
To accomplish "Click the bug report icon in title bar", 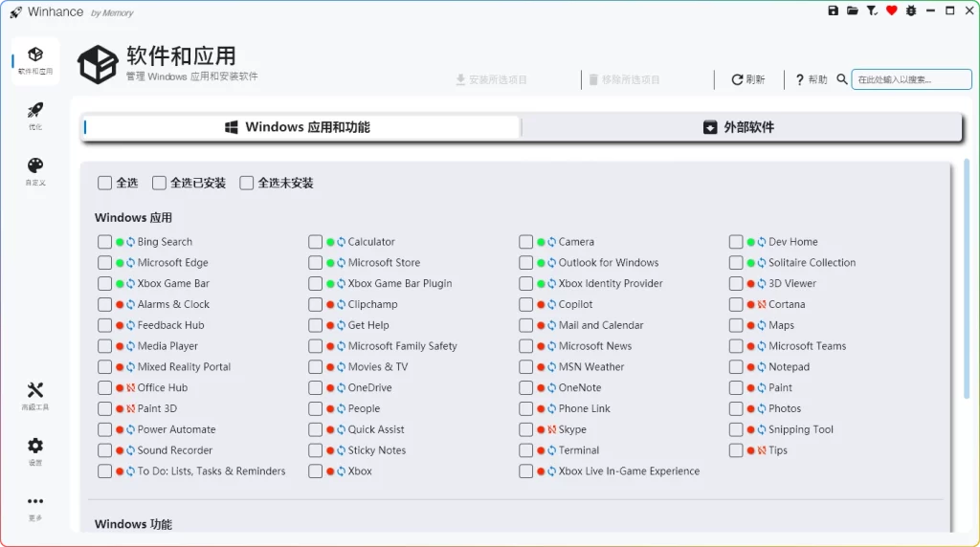I will 911,11.
